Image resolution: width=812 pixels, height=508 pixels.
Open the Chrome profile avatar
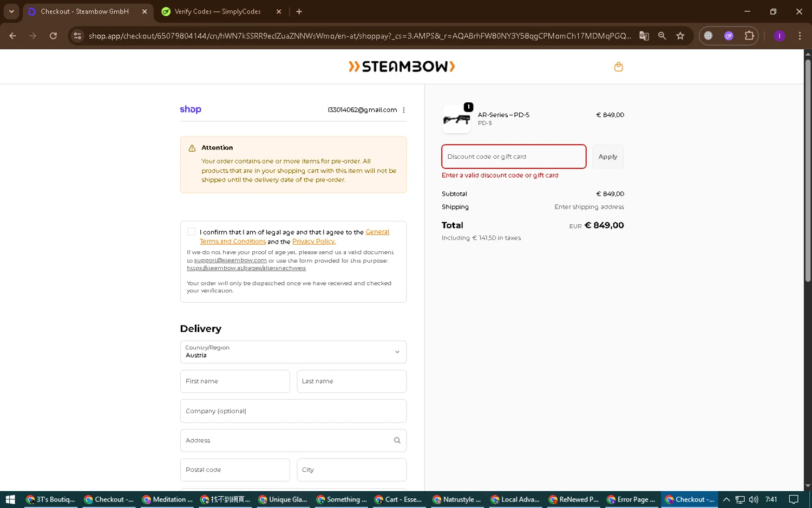pyautogui.click(x=780, y=36)
